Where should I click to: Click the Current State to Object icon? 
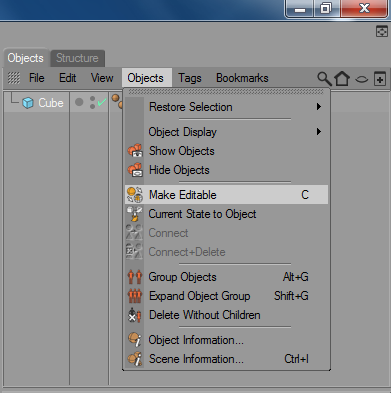coord(135,214)
